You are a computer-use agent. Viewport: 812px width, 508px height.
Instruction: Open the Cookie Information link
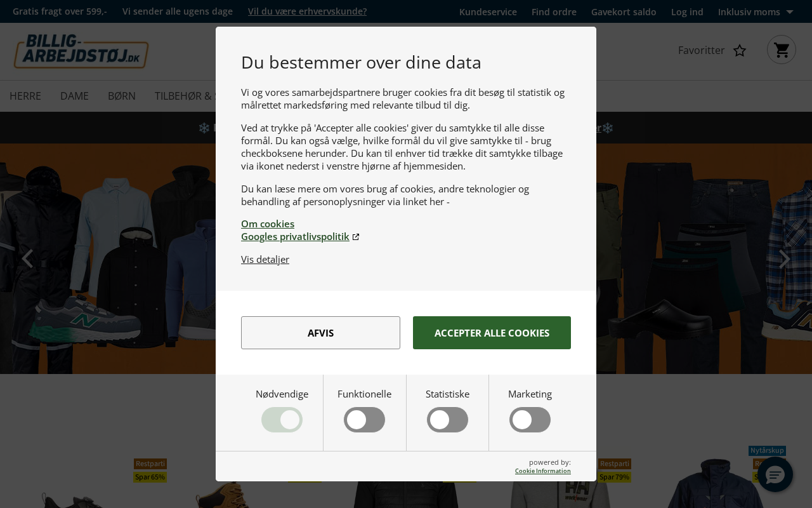542,471
